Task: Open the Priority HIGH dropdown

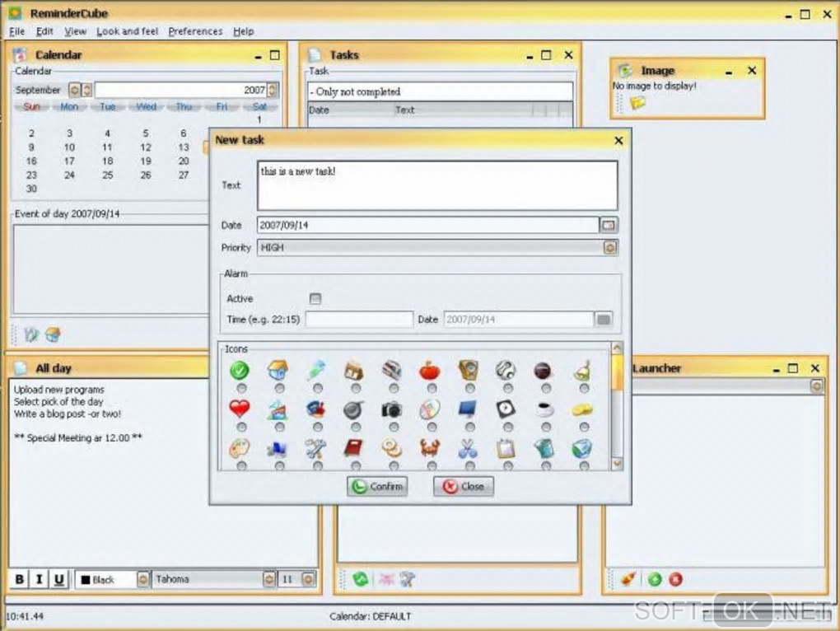Action: (610, 247)
